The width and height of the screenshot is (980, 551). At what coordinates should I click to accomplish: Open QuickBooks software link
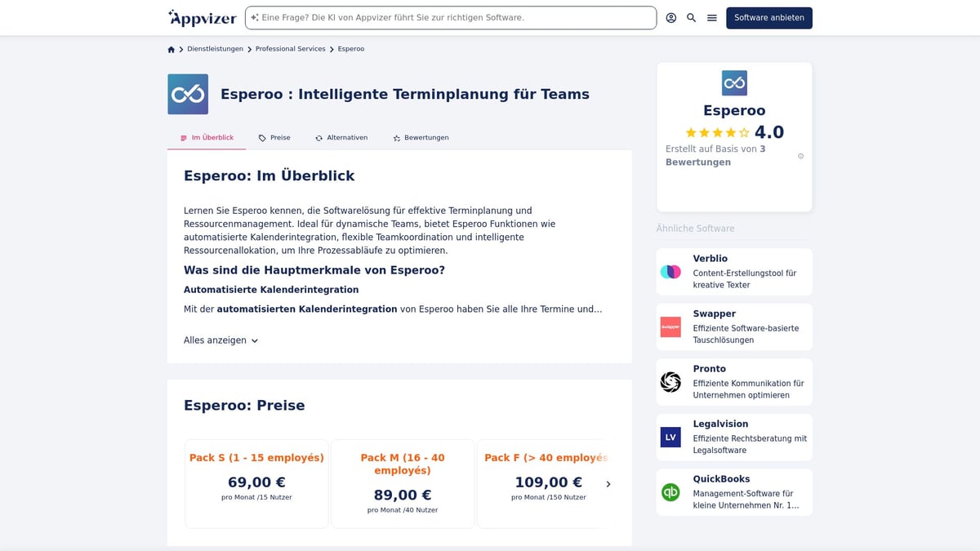click(x=734, y=492)
